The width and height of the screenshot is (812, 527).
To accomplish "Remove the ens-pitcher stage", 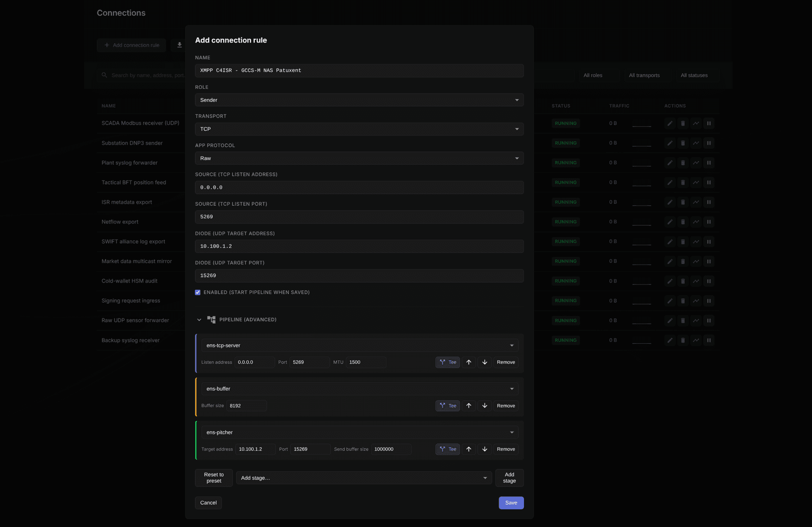I will point(506,449).
